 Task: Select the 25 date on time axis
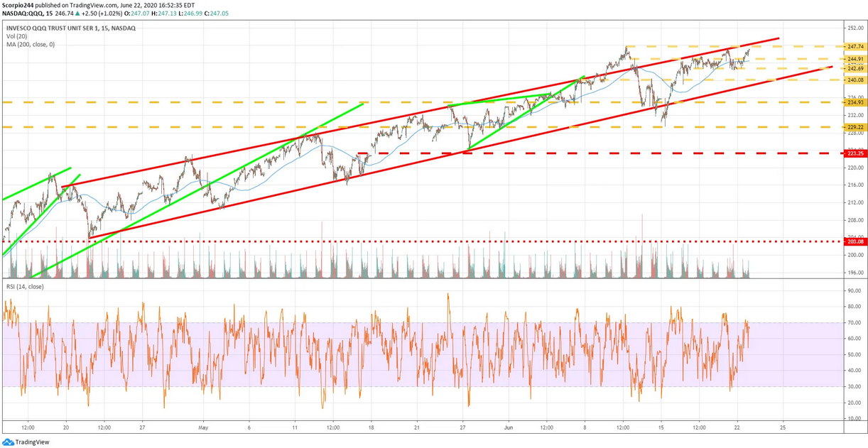point(782,428)
